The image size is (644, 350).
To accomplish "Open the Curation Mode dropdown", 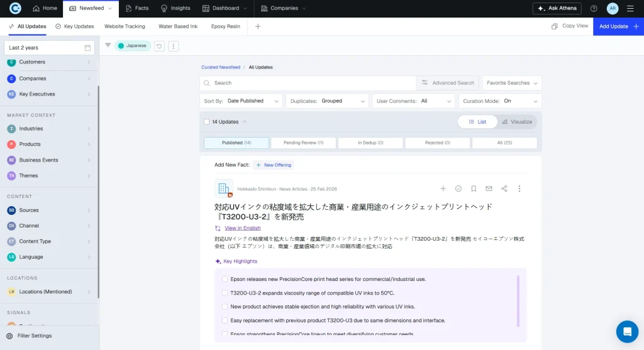I will coord(500,101).
